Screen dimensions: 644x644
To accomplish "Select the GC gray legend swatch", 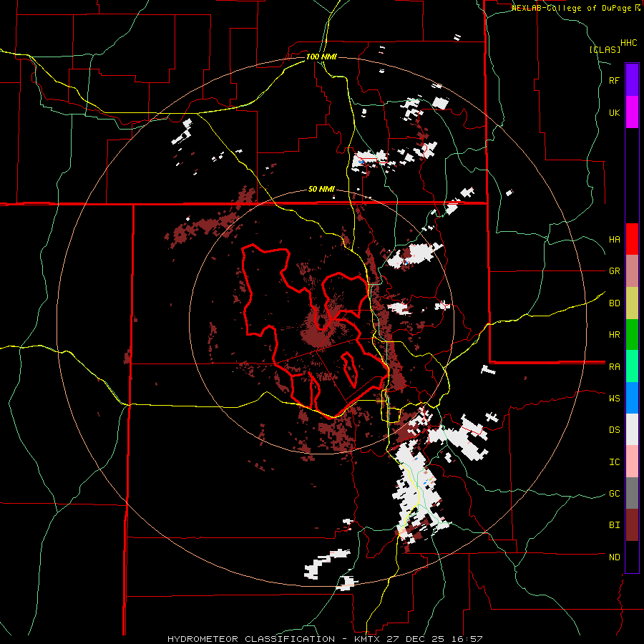I will pos(632,493).
